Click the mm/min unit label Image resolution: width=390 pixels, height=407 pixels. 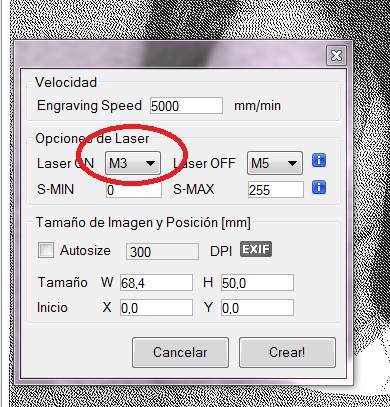coord(257,106)
